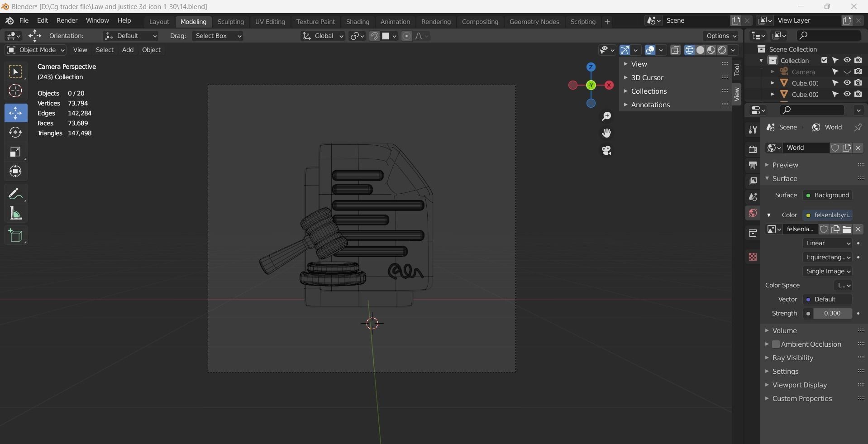This screenshot has width=868, height=444.
Task: Toggle Collection exclude checkbox in outliner
Action: click(824, 60)
